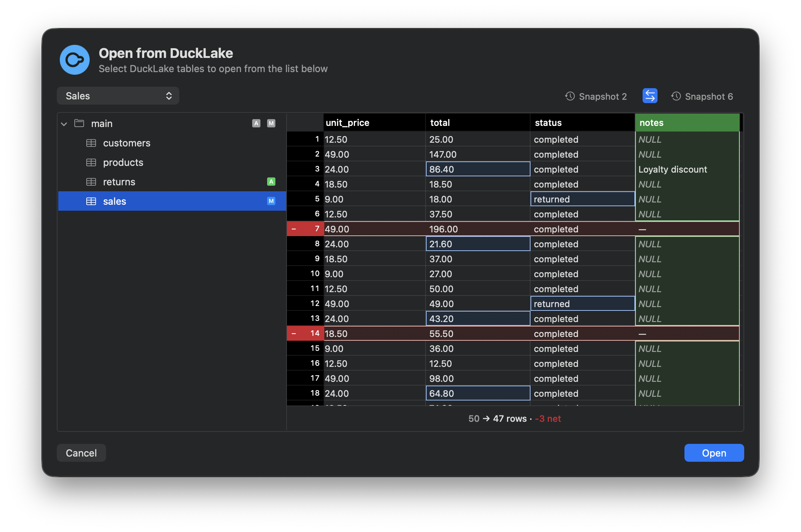801x532 pixels.
Task: Click the returns table grid icon
Action: coord(91,182)
